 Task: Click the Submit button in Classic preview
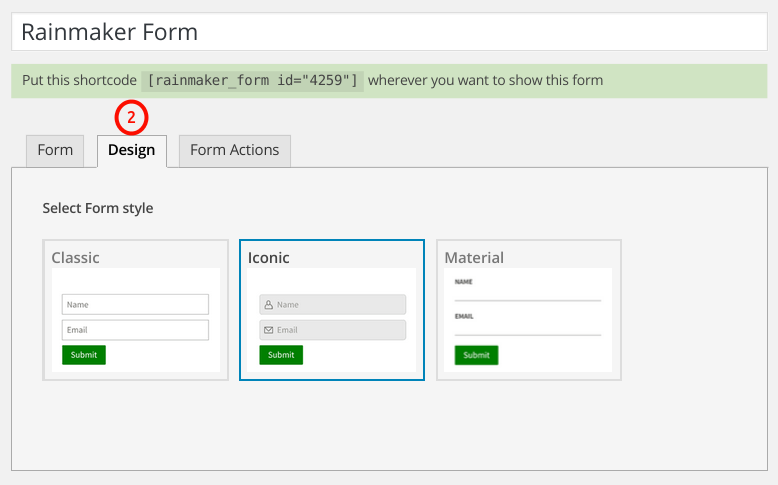(84, 355)
